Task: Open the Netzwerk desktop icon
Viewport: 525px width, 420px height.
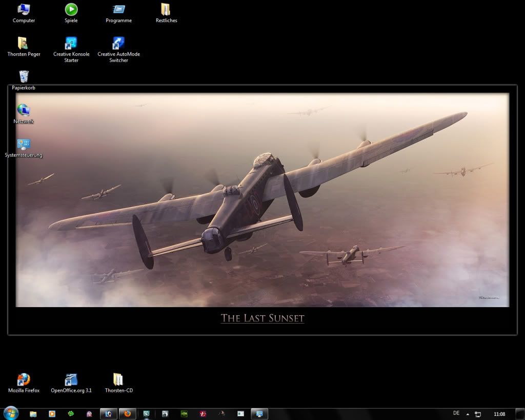Action: point(24,111)
